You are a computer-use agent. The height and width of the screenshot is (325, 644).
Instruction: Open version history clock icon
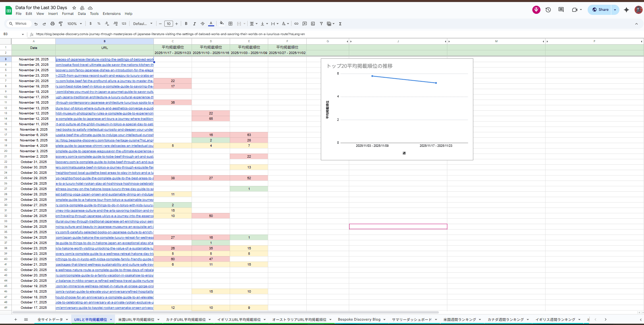click(548, 10)
